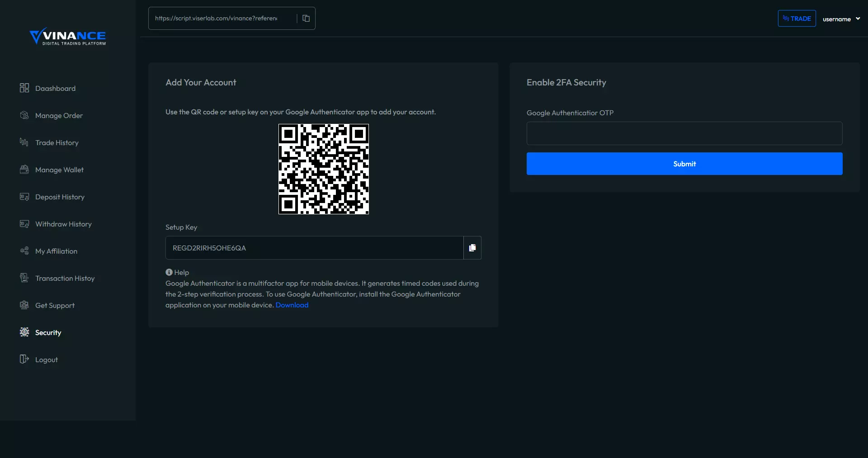This screenshot has height=458, width=868.
Task: Click the Get Support icon
Action: (24, 305)
